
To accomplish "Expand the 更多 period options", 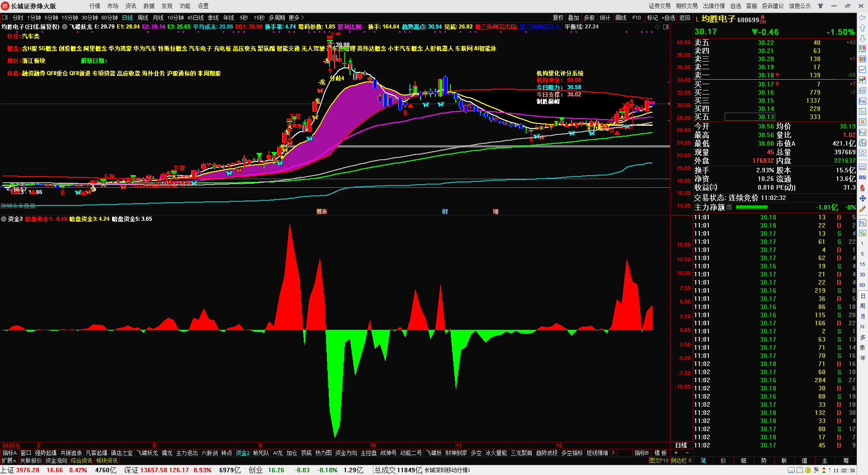I will 296,18.
